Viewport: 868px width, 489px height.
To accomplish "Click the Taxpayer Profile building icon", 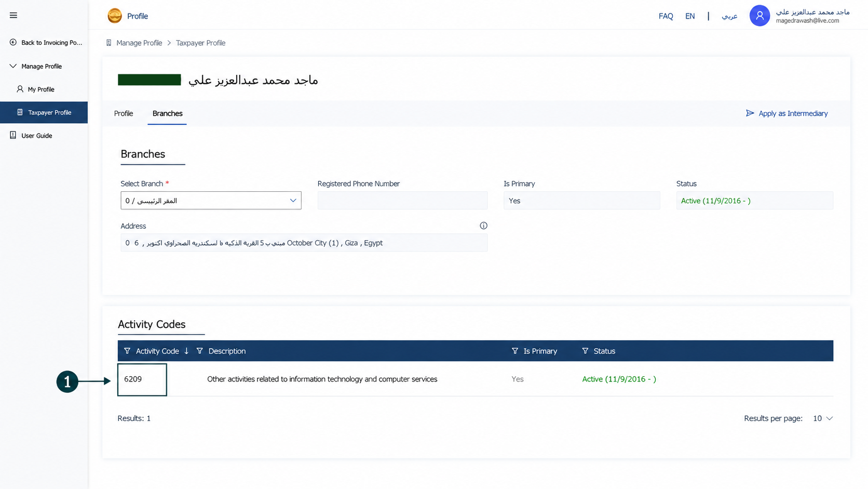I will [x=20, y=112].
